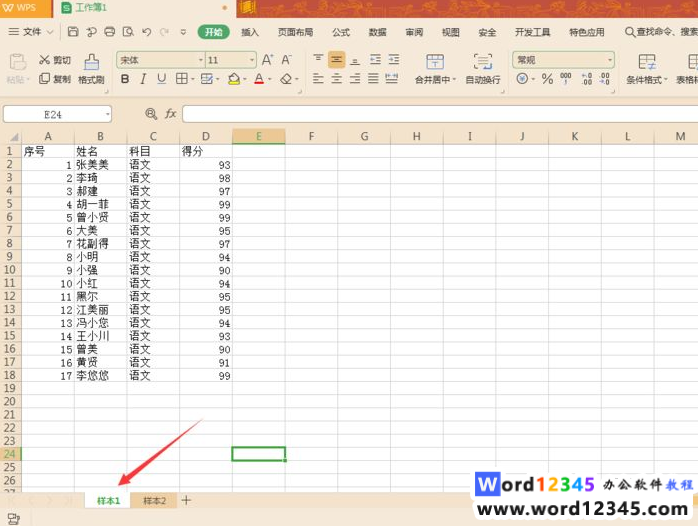Click the fill color bucket icon
The height and width of the screenshot is (526, 698).
point(234,79)
